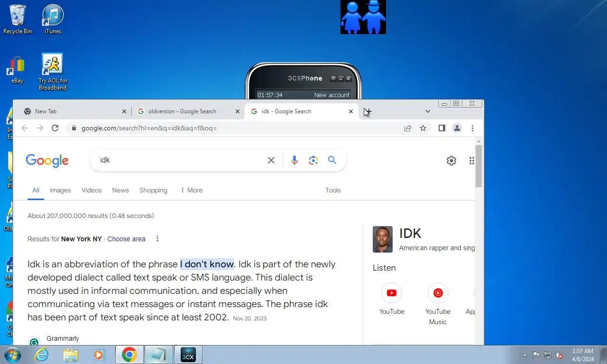This screenshot has height=364, width=607.
Task: Click the IDK rapper thumbnail photo
Action: pyautogui.click(x=383, y=239)
